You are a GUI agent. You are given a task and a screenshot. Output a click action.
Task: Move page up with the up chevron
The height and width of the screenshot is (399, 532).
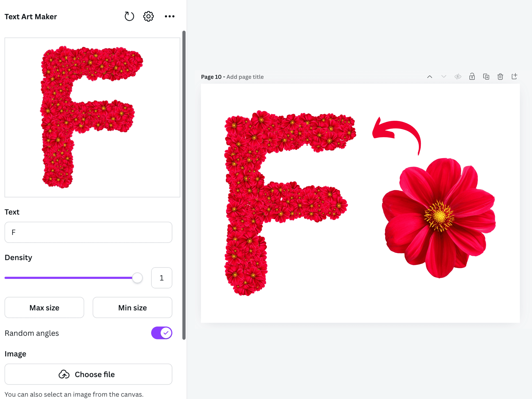(430, 77)
